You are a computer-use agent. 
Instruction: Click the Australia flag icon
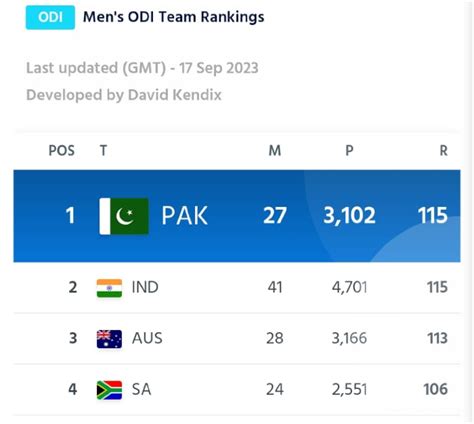[x=109, y=339]
